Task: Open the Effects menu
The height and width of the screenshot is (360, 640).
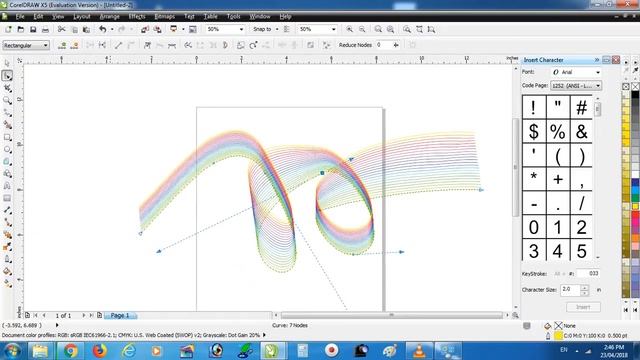Action: 137,17
